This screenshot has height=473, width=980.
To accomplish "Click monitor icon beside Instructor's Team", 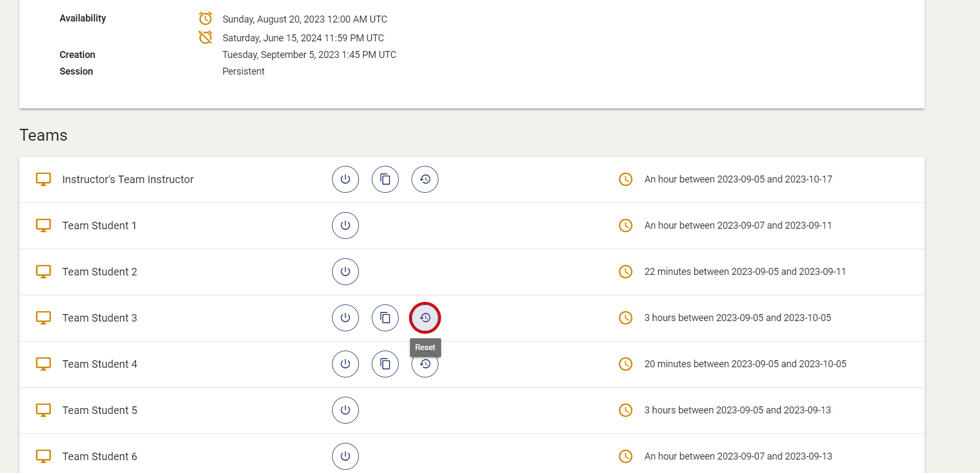I will (44, 179).
